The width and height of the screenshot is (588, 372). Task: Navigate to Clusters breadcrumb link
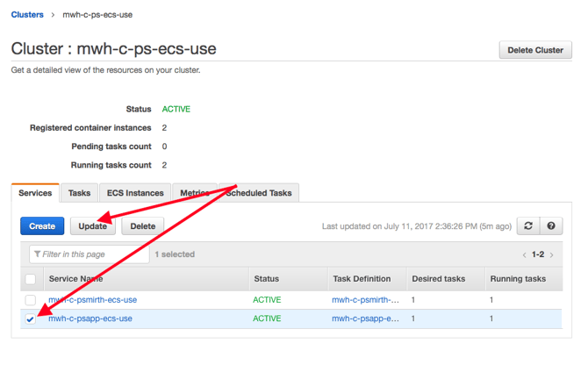(x=27, y=15)
